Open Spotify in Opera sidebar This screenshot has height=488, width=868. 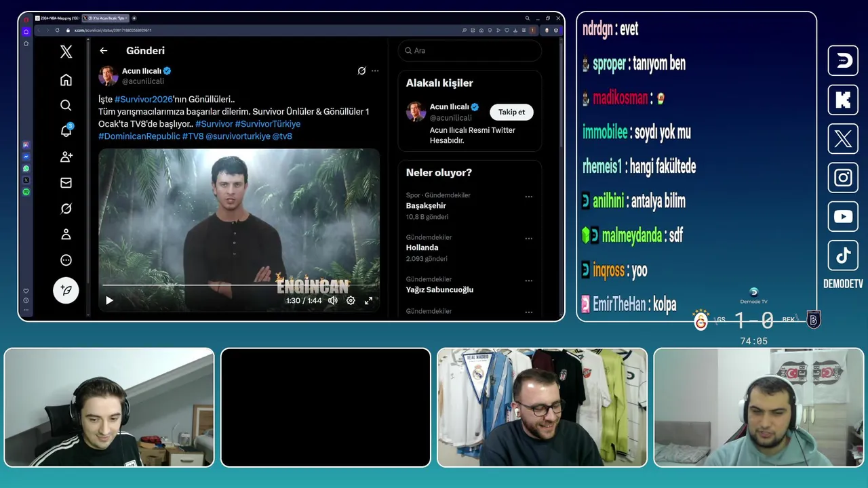[26, 192]
